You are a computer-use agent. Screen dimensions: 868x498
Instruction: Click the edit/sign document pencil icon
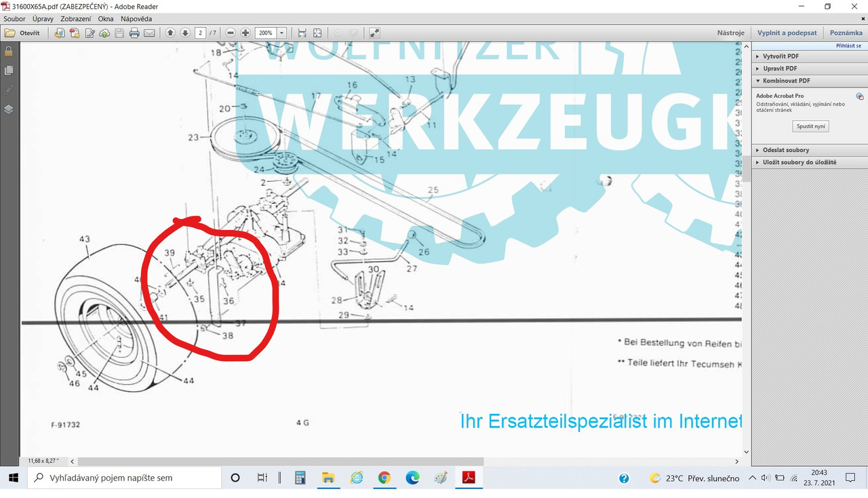tap(90, 33)
